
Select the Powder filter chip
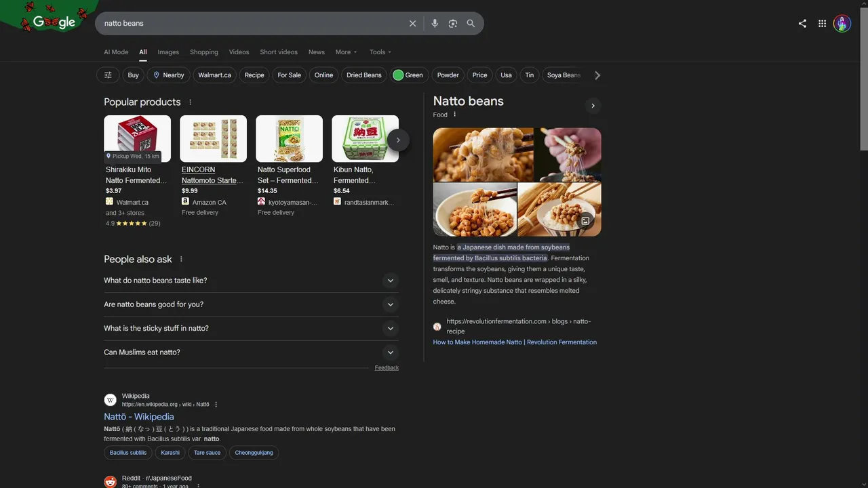pyautogui.click(x=448, y=75)
